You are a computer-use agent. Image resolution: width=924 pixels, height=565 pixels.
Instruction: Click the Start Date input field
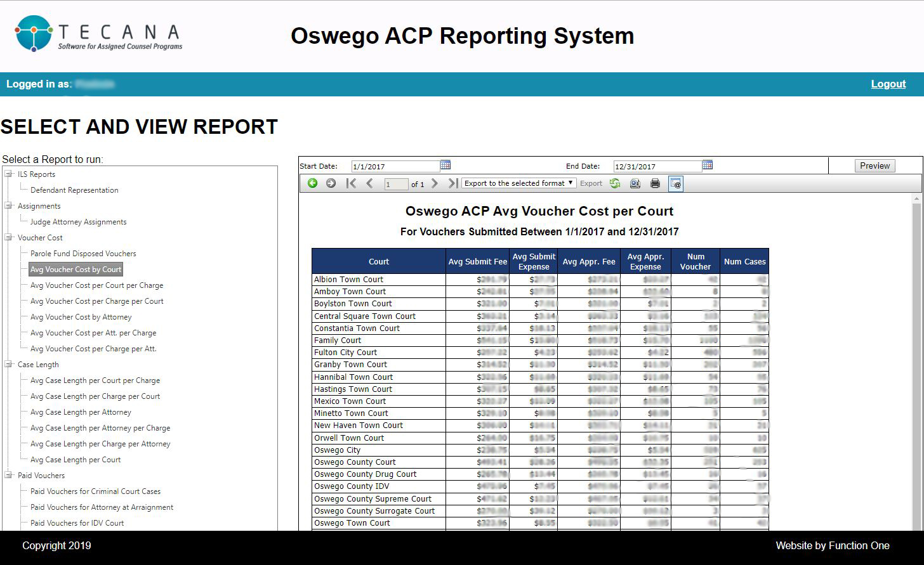395,166
